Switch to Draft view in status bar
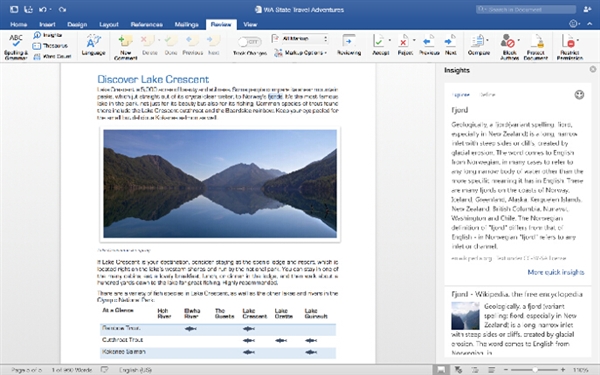The image size is (600, 375). click(491, 370)
